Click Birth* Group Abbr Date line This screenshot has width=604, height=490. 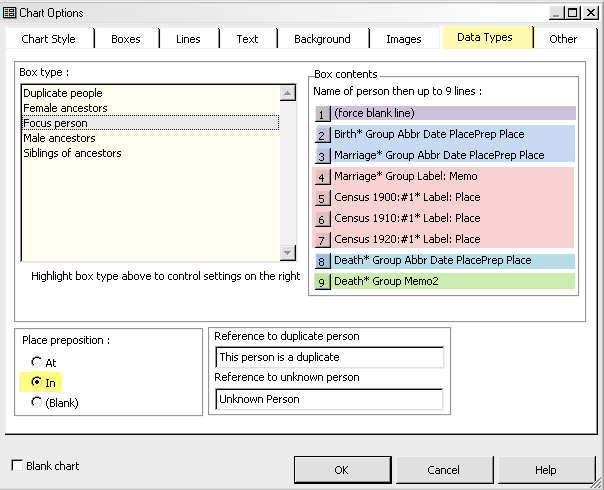[454, 134]
